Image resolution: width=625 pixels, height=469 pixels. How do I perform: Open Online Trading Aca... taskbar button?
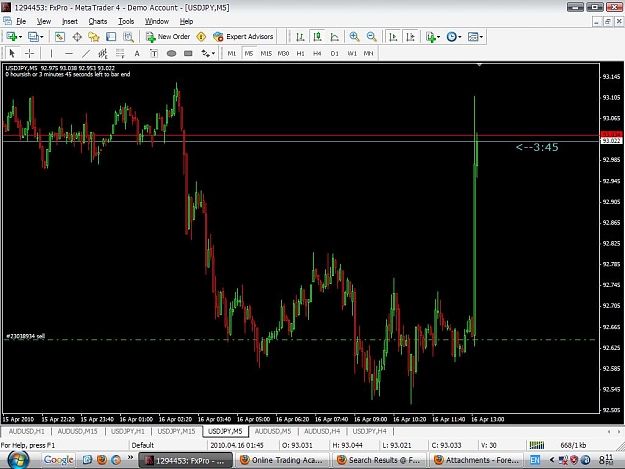pos(282,460)
